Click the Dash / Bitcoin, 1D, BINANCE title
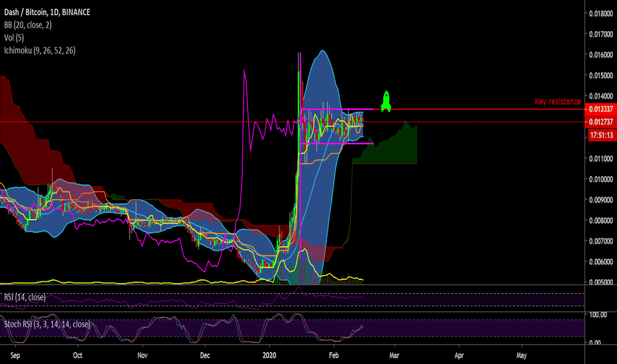Screen dimensions: 617x364 click(47, 12)
